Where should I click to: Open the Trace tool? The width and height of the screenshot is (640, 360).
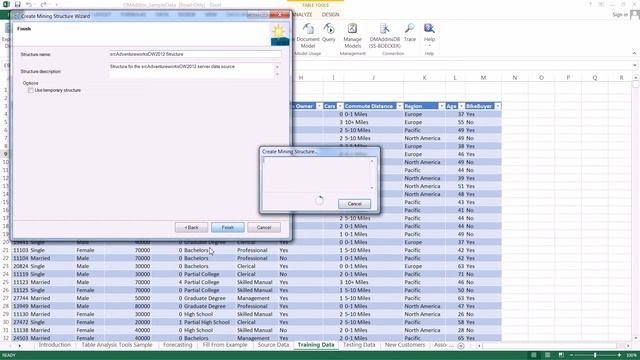[409, 33]
